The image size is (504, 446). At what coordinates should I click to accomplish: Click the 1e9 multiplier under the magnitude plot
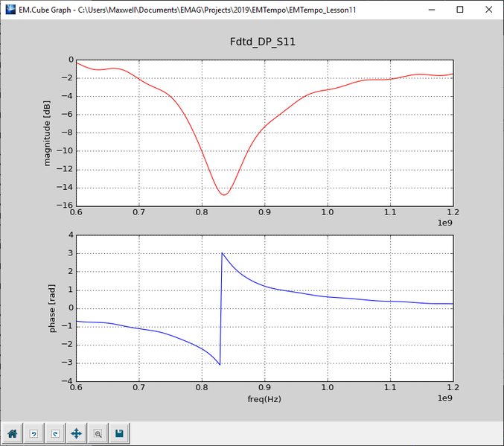coord(444,223)
